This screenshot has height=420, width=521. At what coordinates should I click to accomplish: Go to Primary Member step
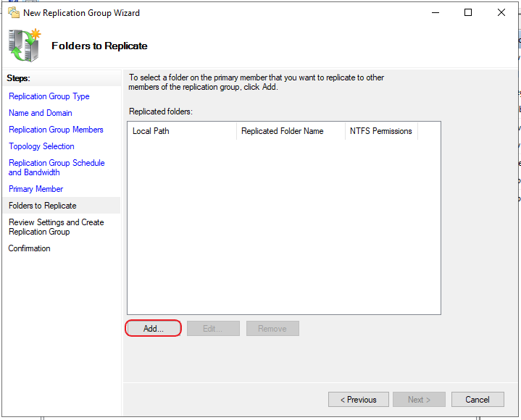click(36, 189)
